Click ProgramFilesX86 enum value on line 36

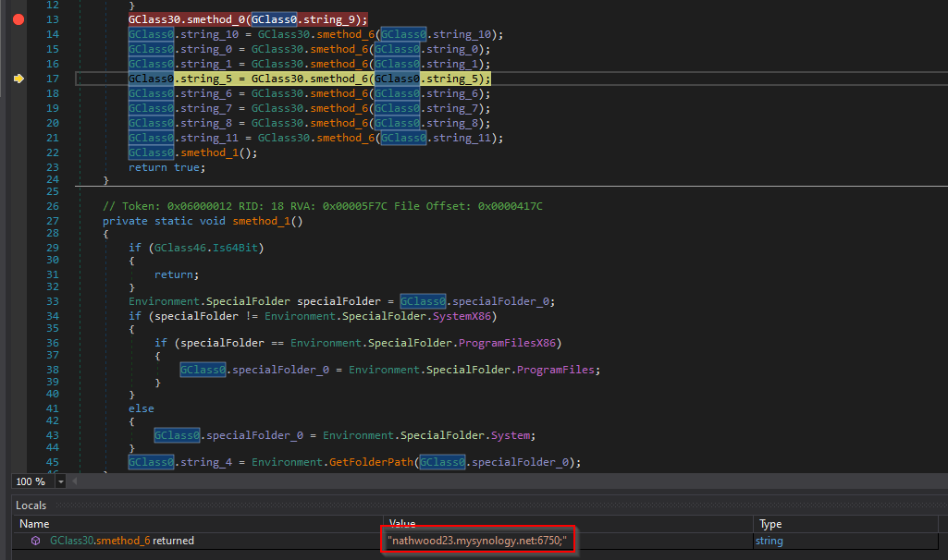coord(507,343)
